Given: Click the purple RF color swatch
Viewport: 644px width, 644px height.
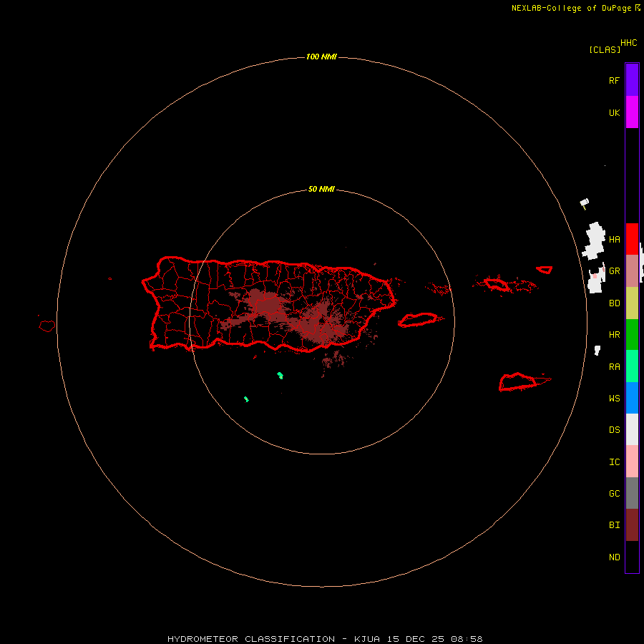Looking at the screenshot, I should pos(632,80).
